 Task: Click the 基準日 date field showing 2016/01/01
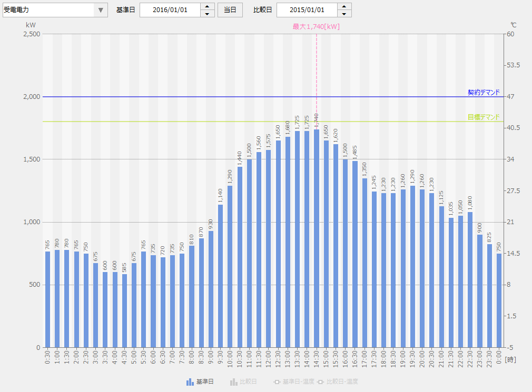click(170, 10)
